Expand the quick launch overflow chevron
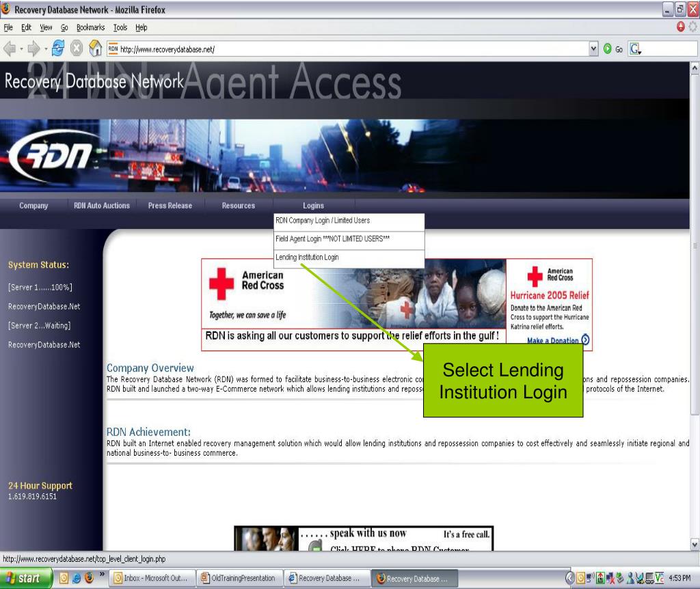This screenshot has width=700, height=589. pos(102,575)
